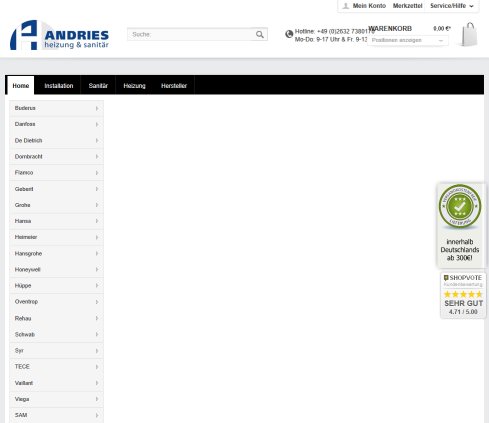Expand the Danfoss category arrow
489x423 pixels.
tap(97, 124)
